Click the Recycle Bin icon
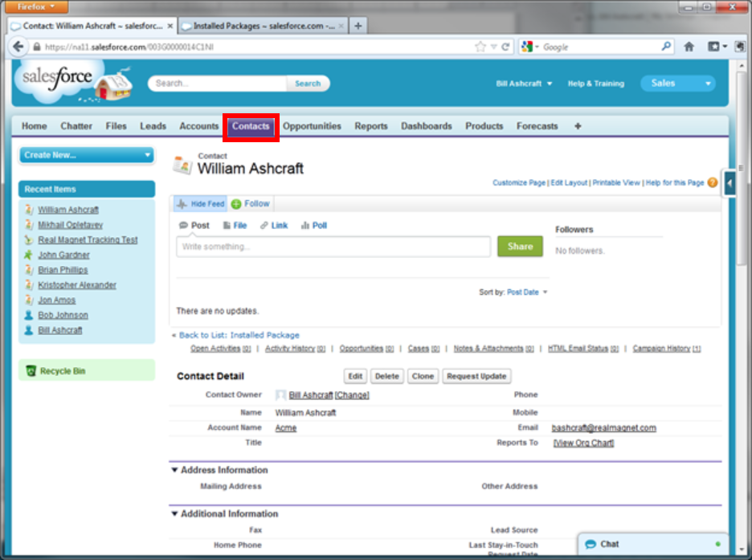 click(x=31, y=370)
